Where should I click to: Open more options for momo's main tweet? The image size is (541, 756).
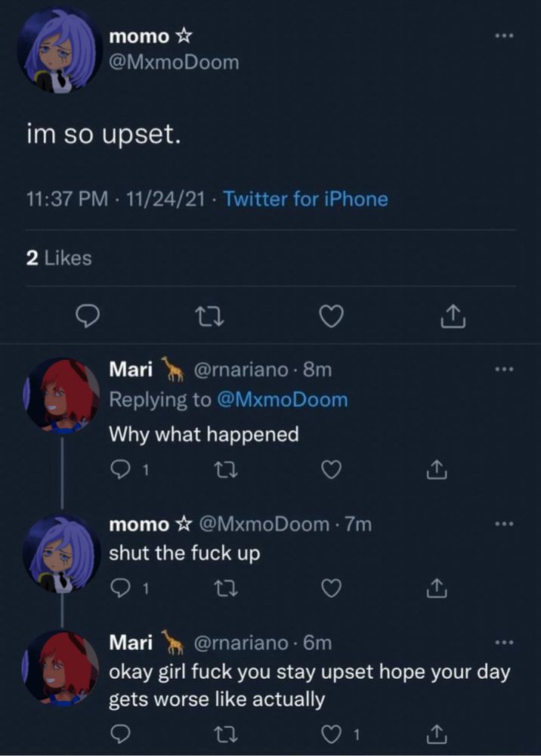[x=505, y=36]
